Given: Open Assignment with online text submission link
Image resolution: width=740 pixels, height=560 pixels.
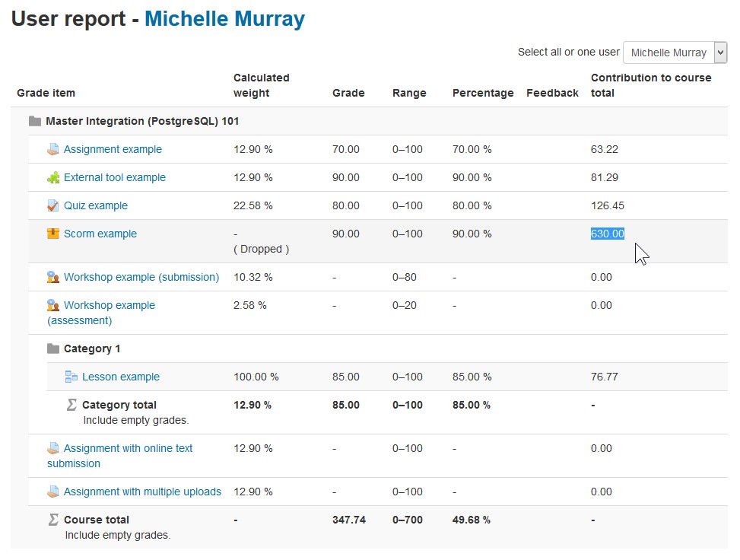Looking at the screenshot, I should [x=120, y=456].
